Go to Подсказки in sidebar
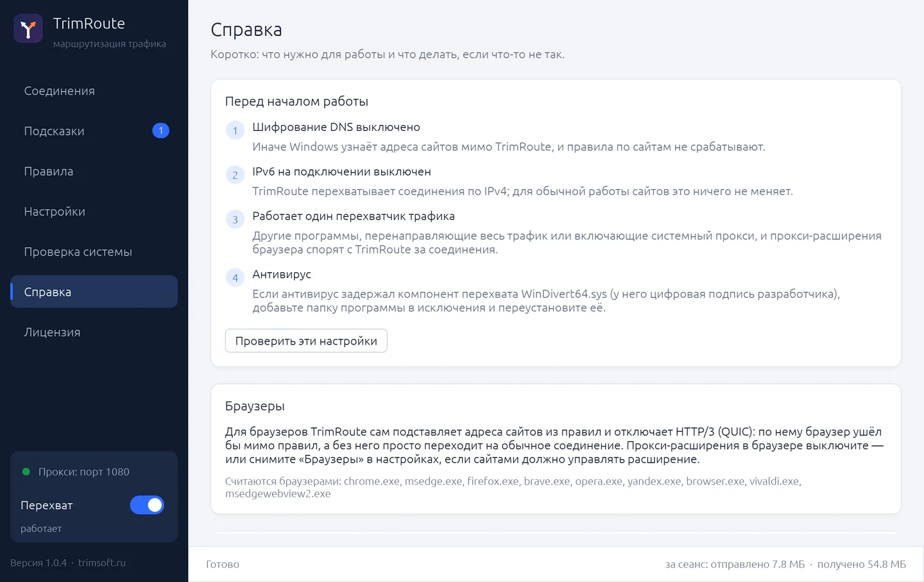 coord(94,131)
